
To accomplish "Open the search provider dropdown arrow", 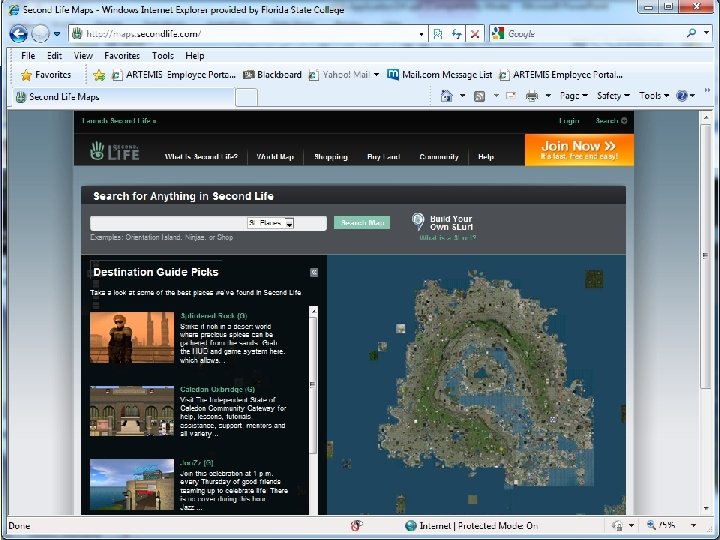I will click(x=706, y=33).
